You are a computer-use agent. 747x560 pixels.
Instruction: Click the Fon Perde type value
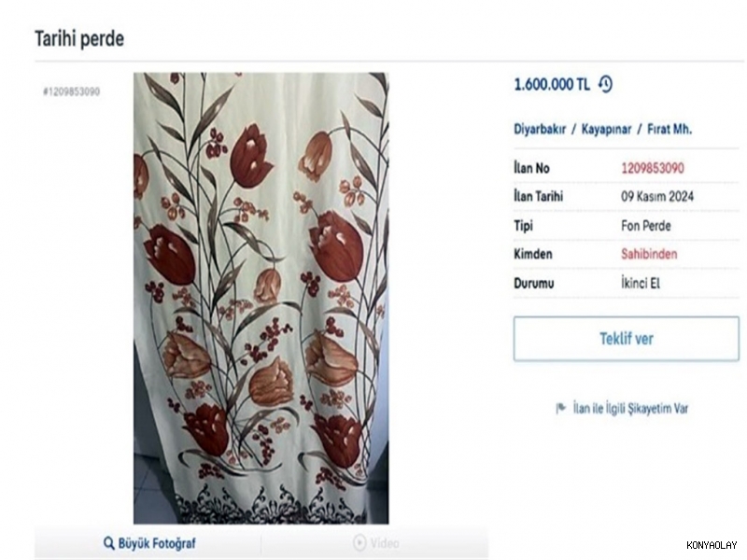click(x=645, y=226)
